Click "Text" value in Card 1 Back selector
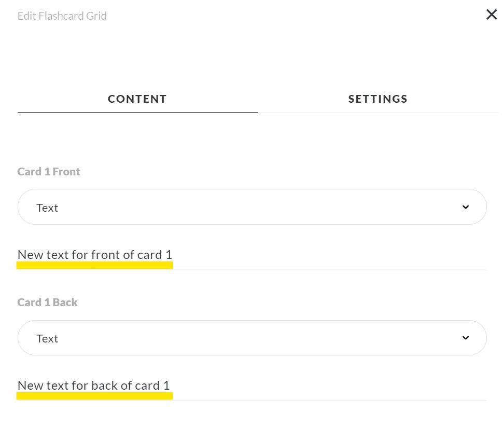Screen dimensions: 504x426 47,338
